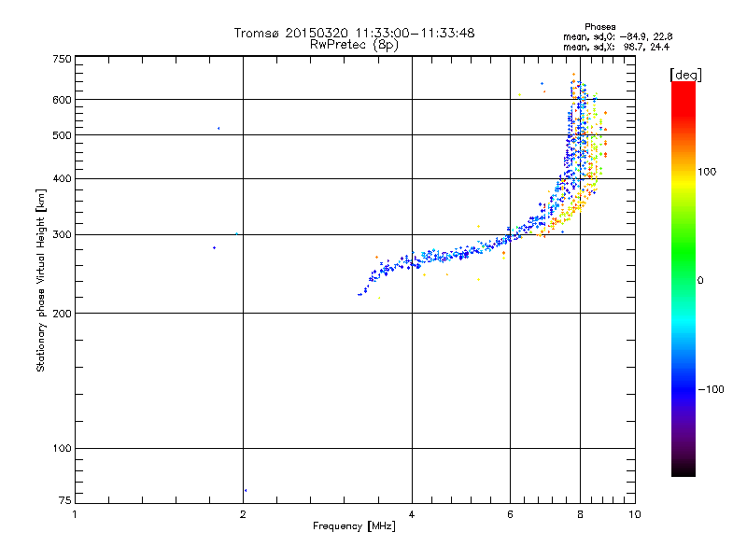The height and width of the screenshot is (560, 747).
Task: Click the y-axis tick label '75'
Action: click(65, 500)
